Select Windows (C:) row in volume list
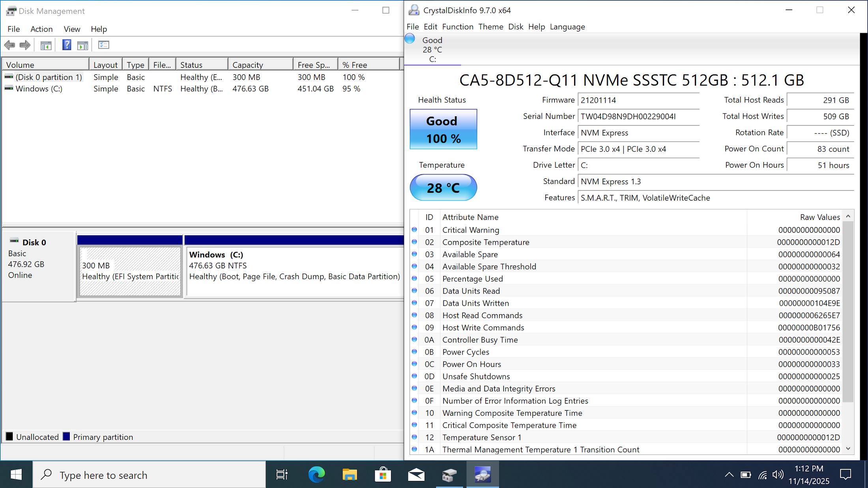Image resolution: width=868 pixels, height=488 pixels. coord(39,89)
